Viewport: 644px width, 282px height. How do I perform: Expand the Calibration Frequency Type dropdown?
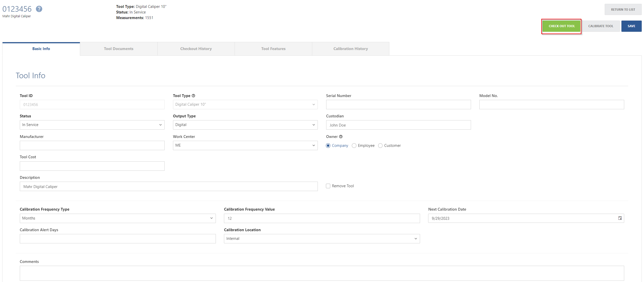click(118, 218)
